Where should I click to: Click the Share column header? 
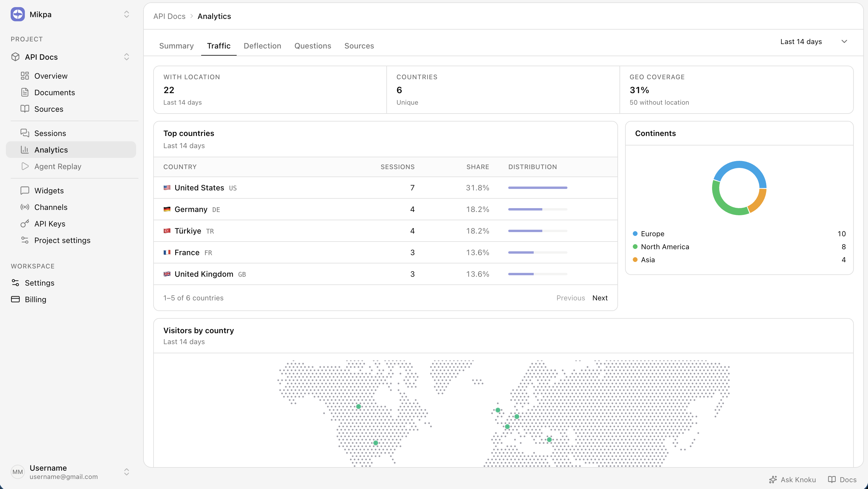pyautogui.click(x=477, y=167)
